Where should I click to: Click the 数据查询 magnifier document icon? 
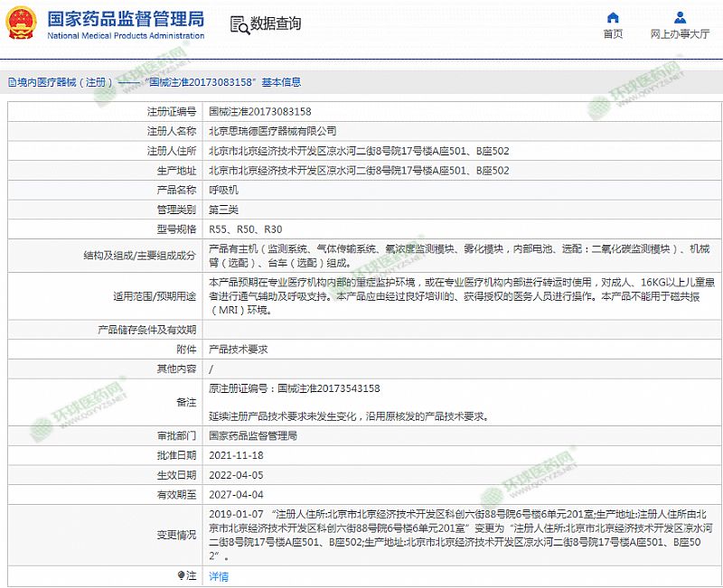238,24
